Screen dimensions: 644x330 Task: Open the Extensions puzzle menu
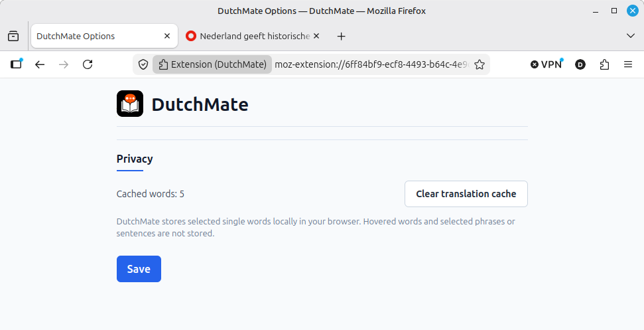604,64
